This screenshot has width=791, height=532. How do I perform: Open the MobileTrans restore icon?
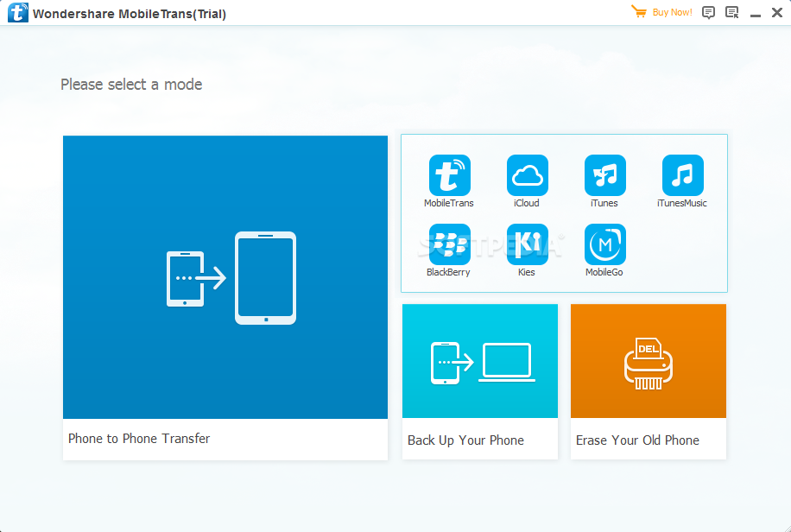point(450,175)
